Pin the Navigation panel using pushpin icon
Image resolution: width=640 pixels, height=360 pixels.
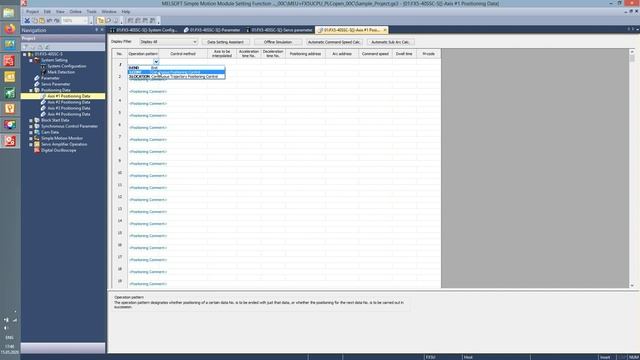[x=97, y=30]
